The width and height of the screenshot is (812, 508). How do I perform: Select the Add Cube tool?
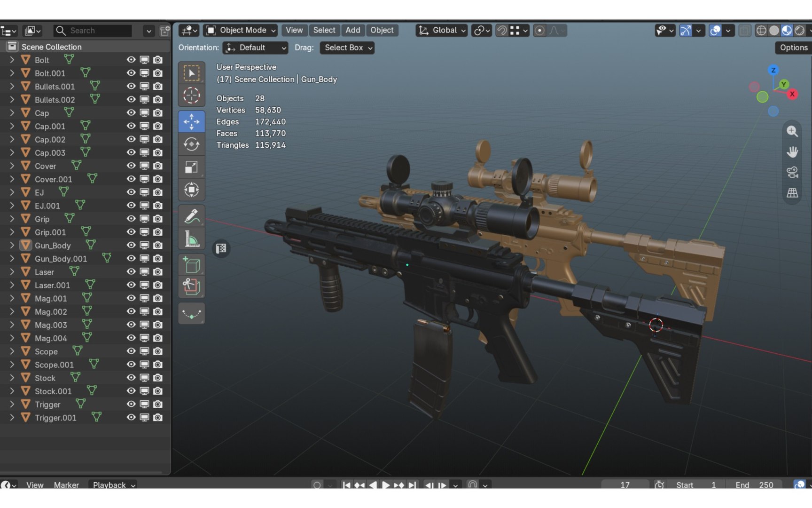tap(191, 265)
